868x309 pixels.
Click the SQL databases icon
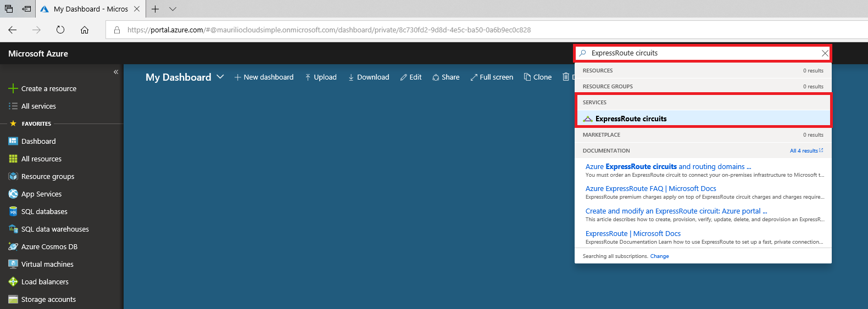pos(13,211)
